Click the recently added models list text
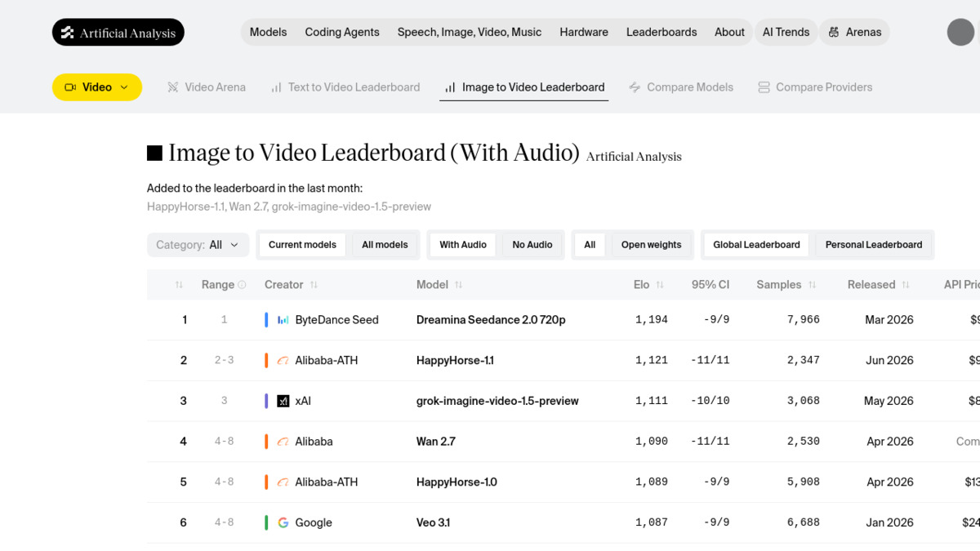This screenshot has width=980, height=551. pyautogui.click(x=289, y=207)
